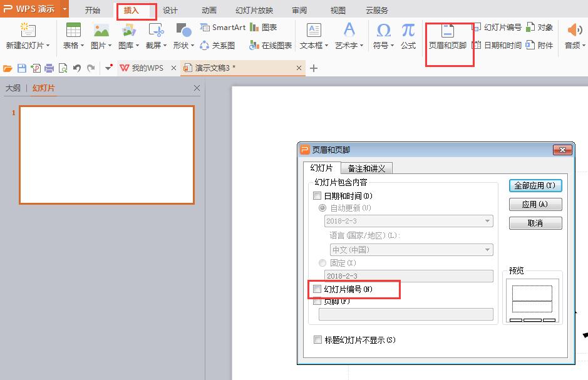This screenshot has width=588, height=380.
Task: Click the Open folder icon in quick toolbar
Action: point(8,68)
